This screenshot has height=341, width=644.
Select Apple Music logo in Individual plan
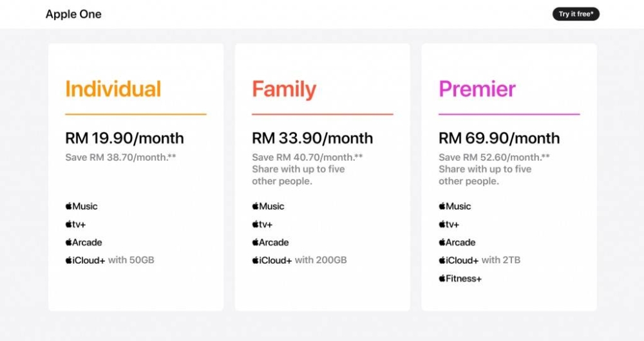[x=81, y=206]
